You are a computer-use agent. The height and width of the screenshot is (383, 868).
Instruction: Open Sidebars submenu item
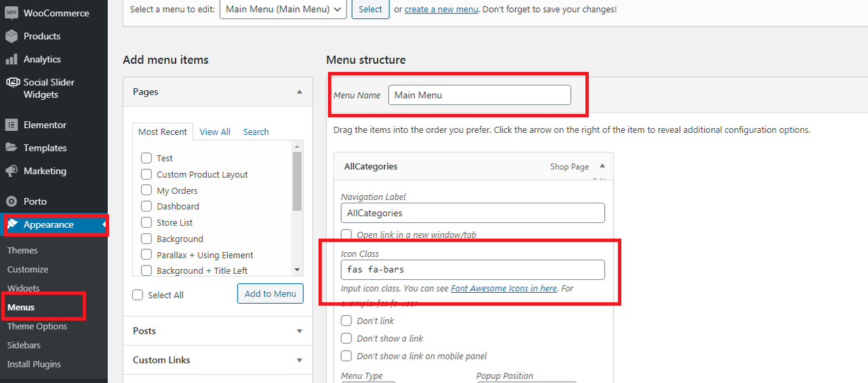(x=24, y=345)
